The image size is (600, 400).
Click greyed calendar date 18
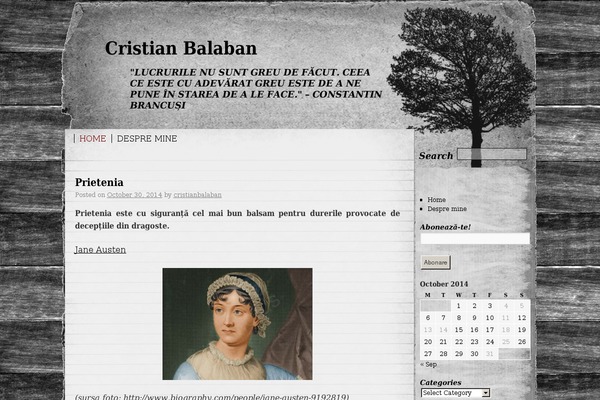point(505,330)
